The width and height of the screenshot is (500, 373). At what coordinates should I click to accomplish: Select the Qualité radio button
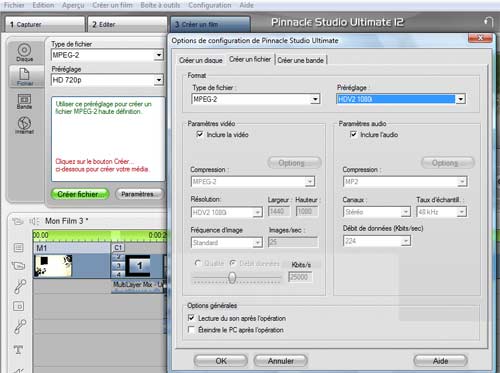click(x=198, y=263)
